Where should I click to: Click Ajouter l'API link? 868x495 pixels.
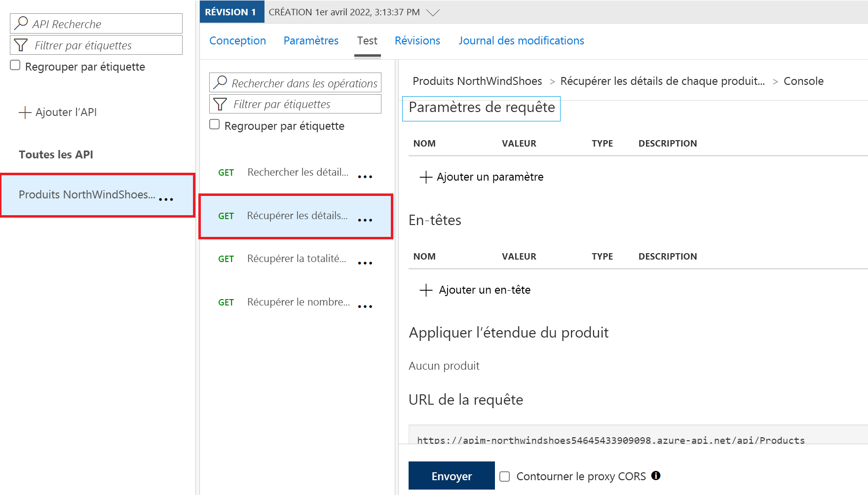(66, 112)
